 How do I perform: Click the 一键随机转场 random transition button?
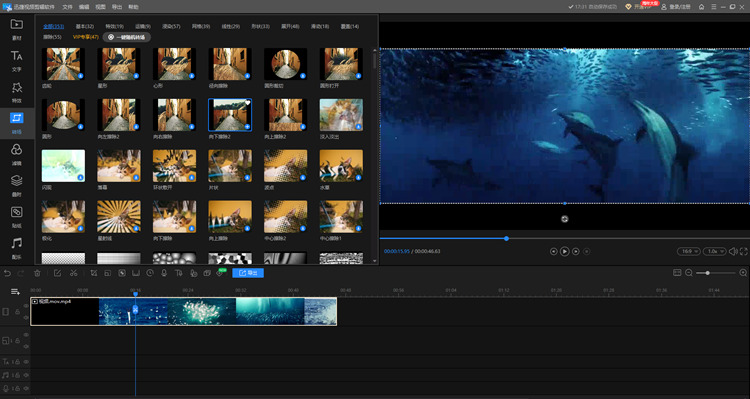tap(127, 37)
